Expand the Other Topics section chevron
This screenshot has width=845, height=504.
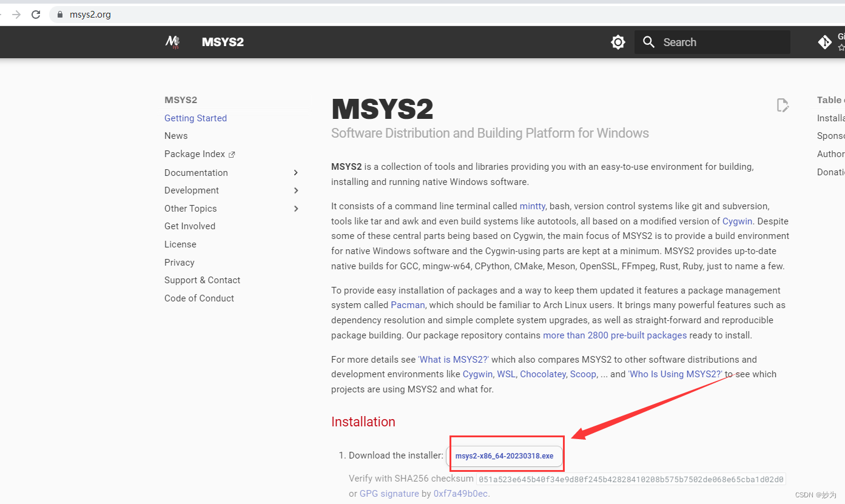click(x=296, y=209)
